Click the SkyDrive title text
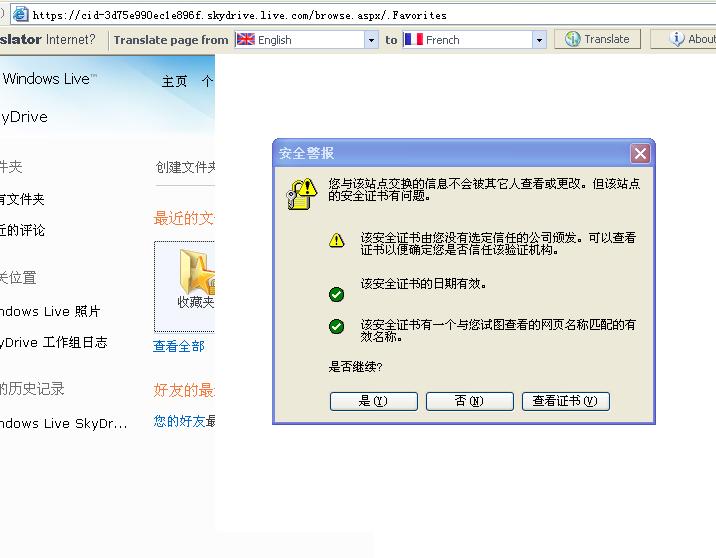Viewport: 716px width, 558px height. pyautogui.click(x=24, y=117)
